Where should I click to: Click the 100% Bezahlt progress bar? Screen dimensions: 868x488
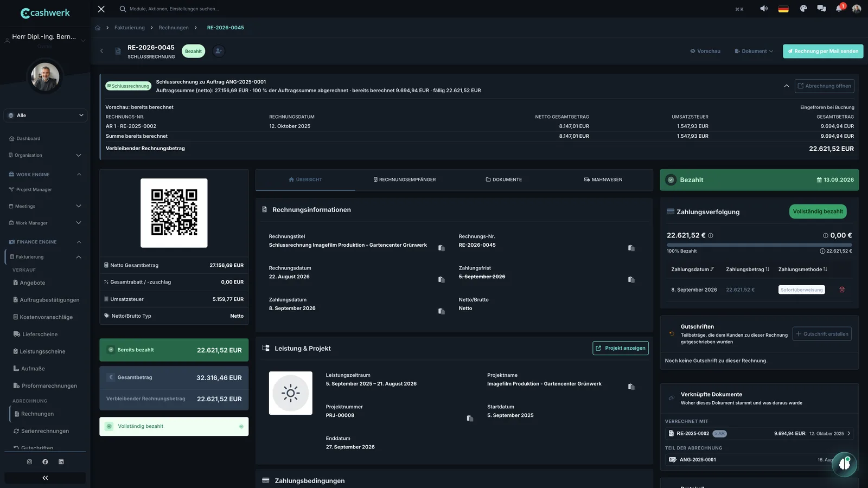pos(759,245)
